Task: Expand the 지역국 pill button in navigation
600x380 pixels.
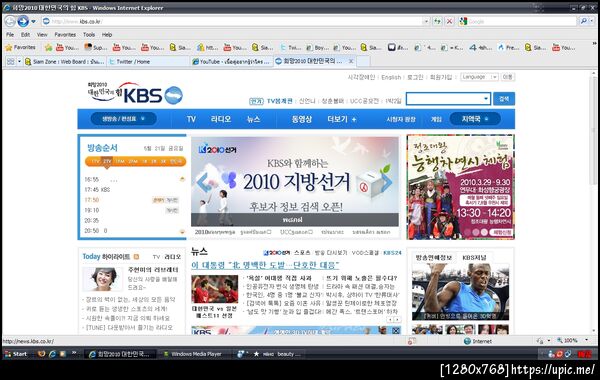Action: pyautogui.click(x=475, y=119)
